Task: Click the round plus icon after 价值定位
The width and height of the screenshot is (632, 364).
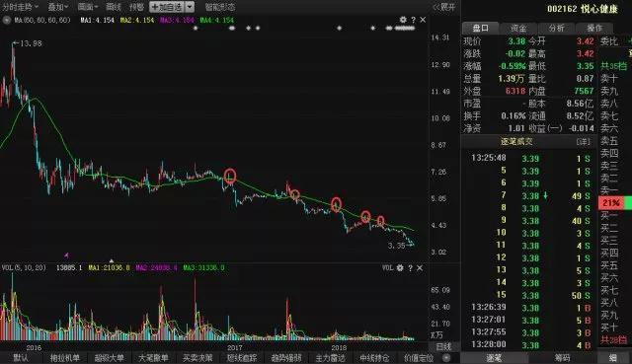Action: pos(446,357)
